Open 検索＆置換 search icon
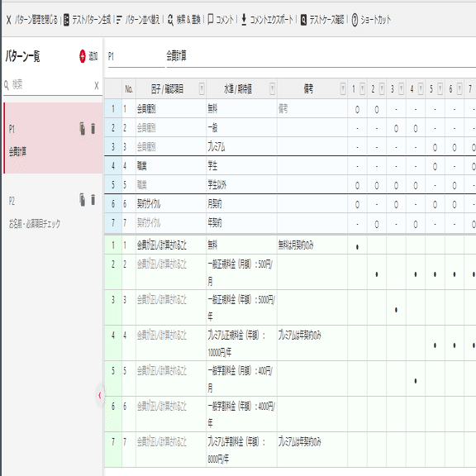 (x=170, y=20)
